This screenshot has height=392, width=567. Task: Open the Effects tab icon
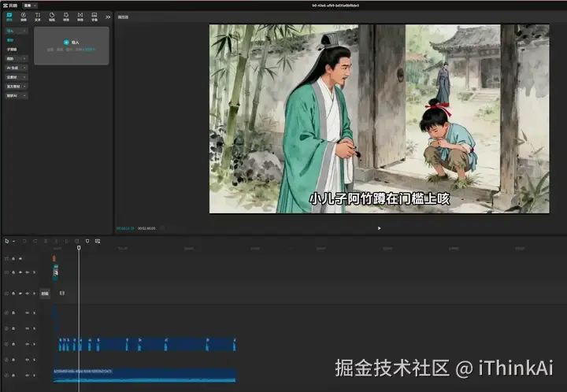click(x=66, y=17)
